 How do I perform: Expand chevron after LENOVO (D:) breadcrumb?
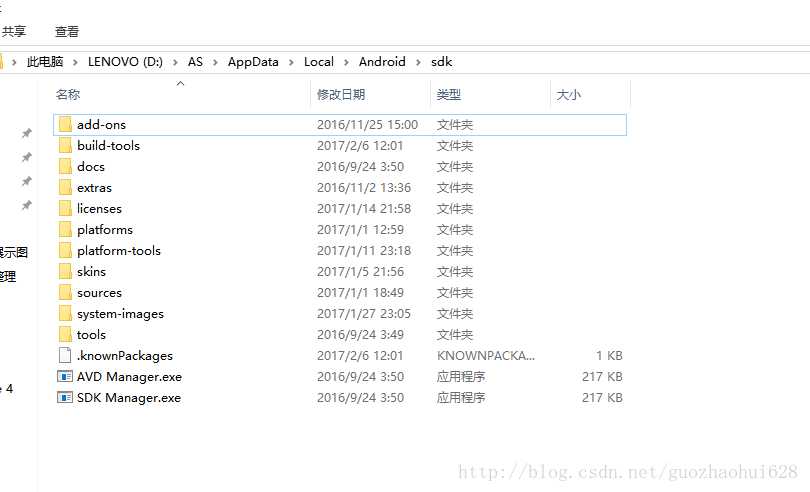click(176, 63)
